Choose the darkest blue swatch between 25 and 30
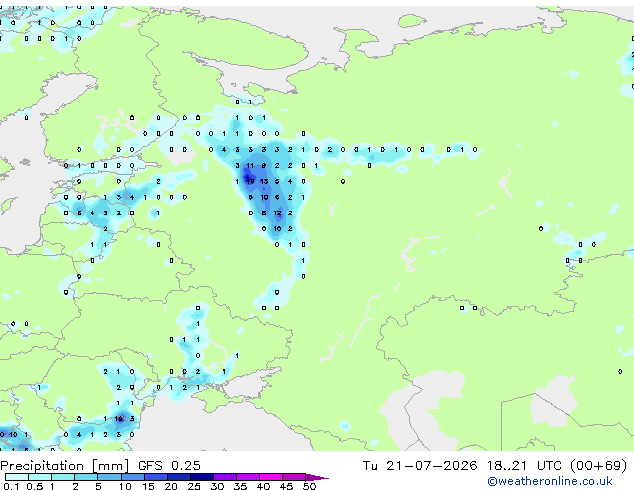Image resolution: width=634 pixels, height=490 pixels. [201, 477]
